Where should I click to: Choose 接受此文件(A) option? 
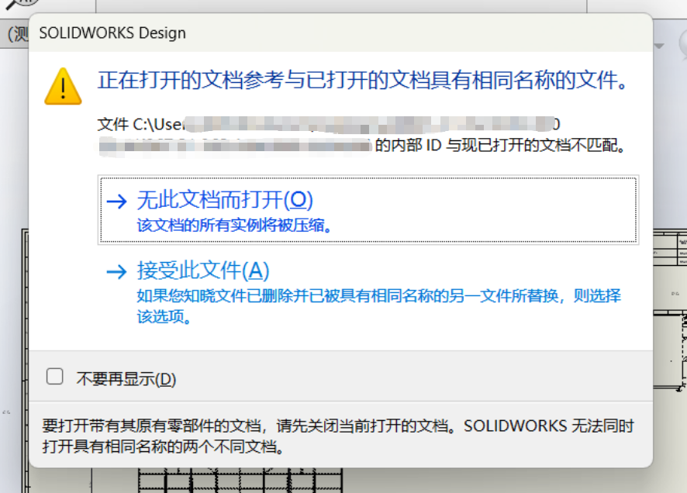click(x=368, y=291)
